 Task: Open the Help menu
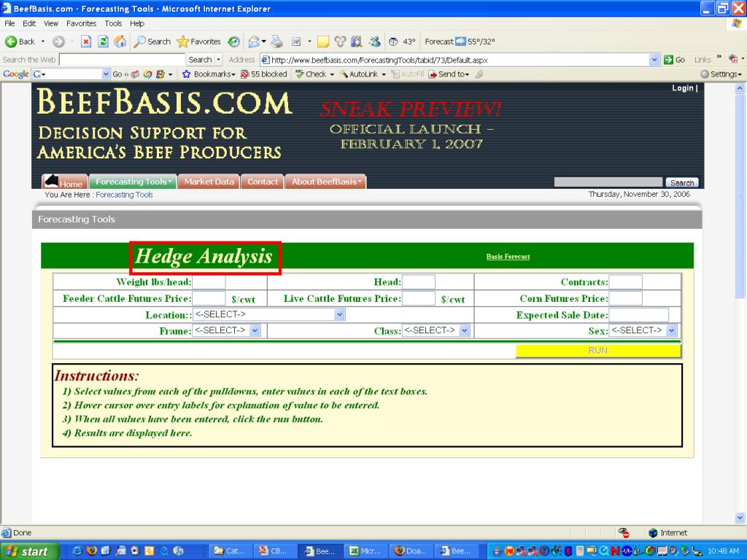click(137, 23)
